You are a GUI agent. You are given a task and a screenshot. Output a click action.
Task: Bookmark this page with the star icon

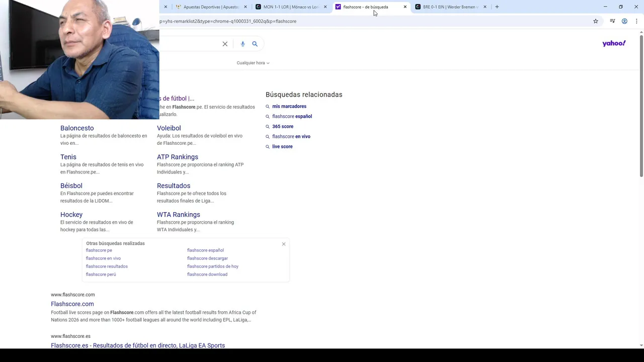click(x=596, y=21)
